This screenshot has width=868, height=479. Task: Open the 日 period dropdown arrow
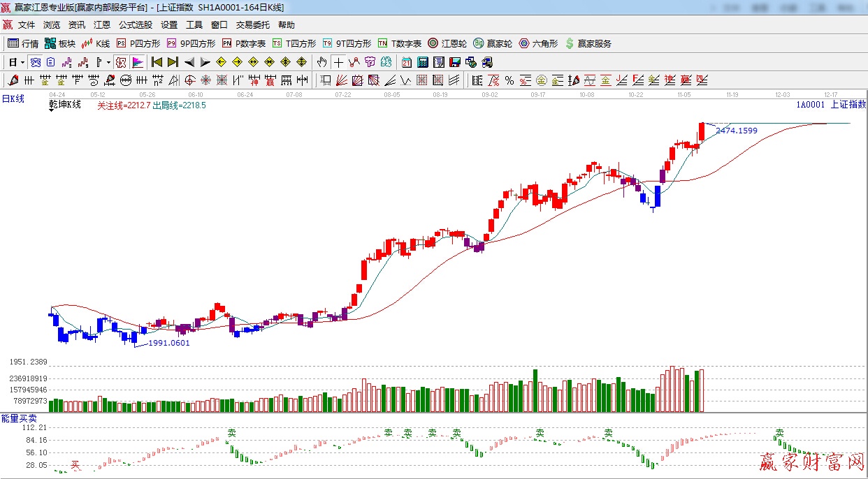22,62
